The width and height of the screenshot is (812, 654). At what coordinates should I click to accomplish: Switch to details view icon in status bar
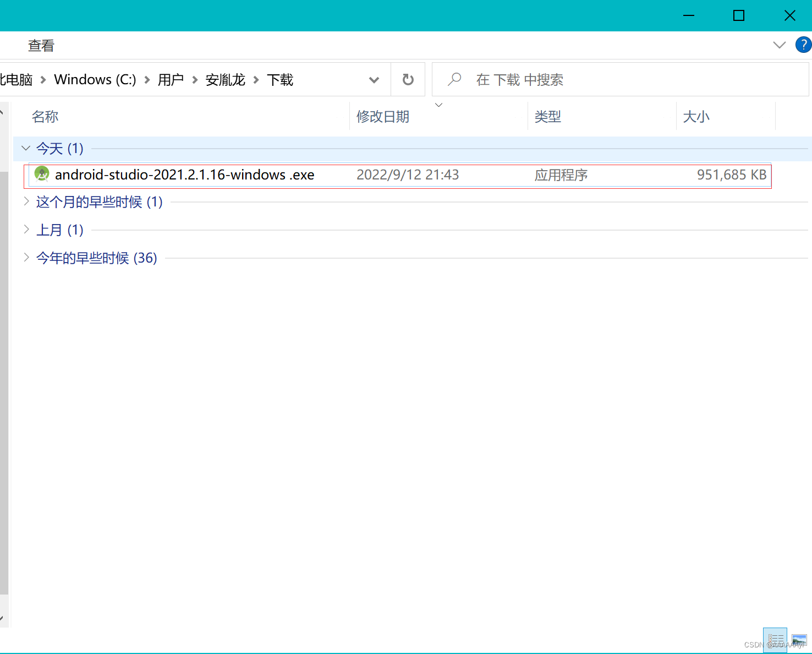775,640
